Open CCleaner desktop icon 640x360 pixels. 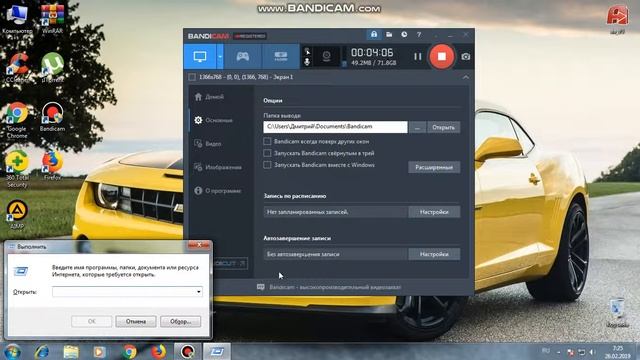click(17, 67)
